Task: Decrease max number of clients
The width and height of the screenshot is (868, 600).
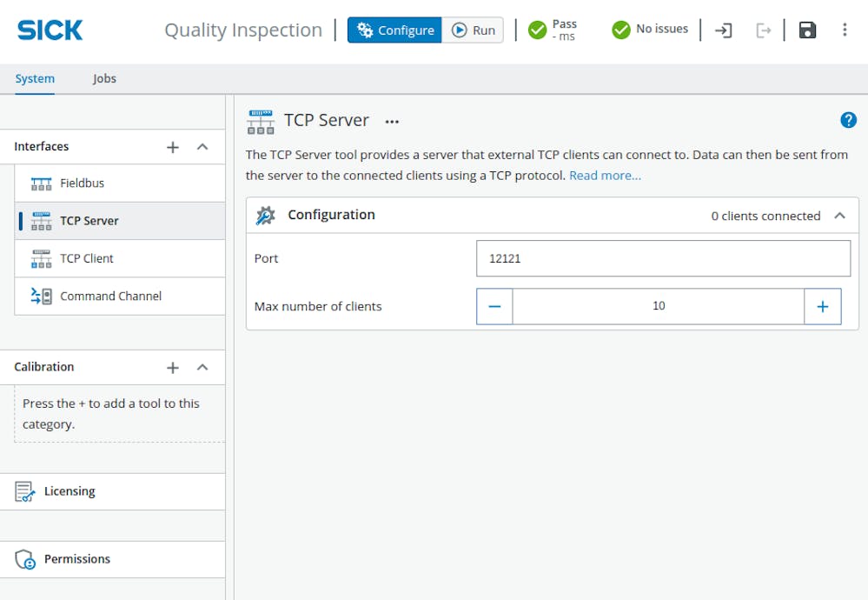Action: tap(494, 306)
